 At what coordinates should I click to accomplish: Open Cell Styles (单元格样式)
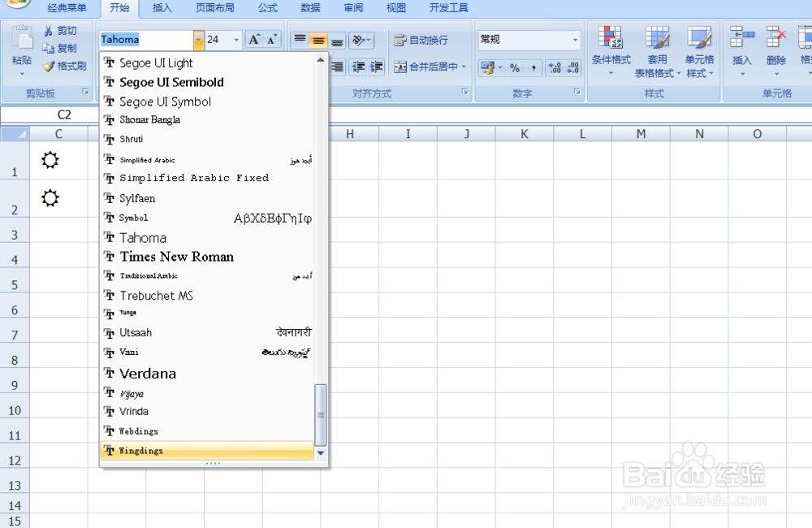[700, 52]
